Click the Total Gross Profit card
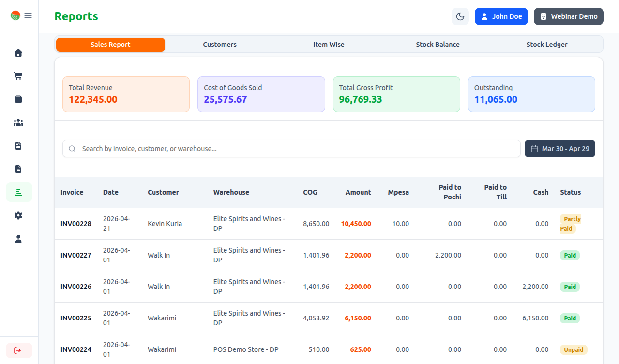 coord(396,94)
